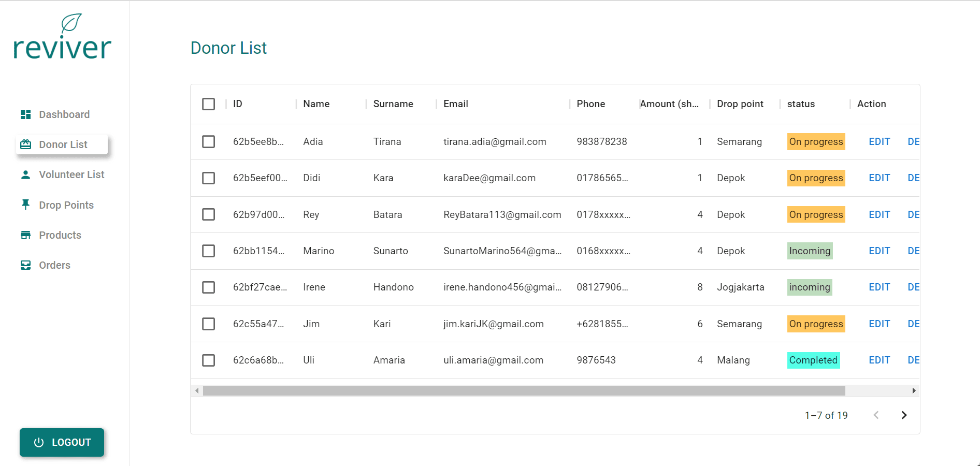This screenshot has height=466, width=980.
Task: Edit the donor Irene Handono row
Action: [879, 287]
